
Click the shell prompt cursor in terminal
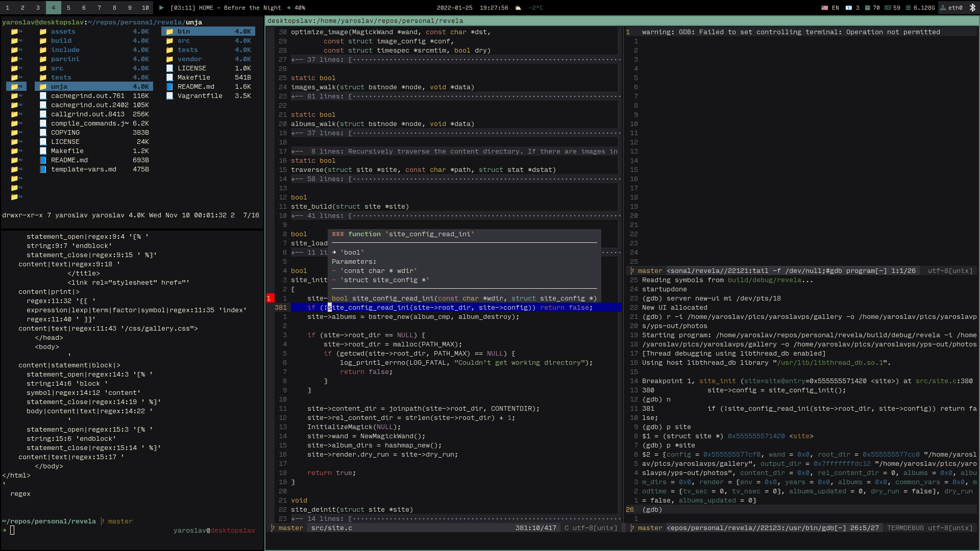12,530
